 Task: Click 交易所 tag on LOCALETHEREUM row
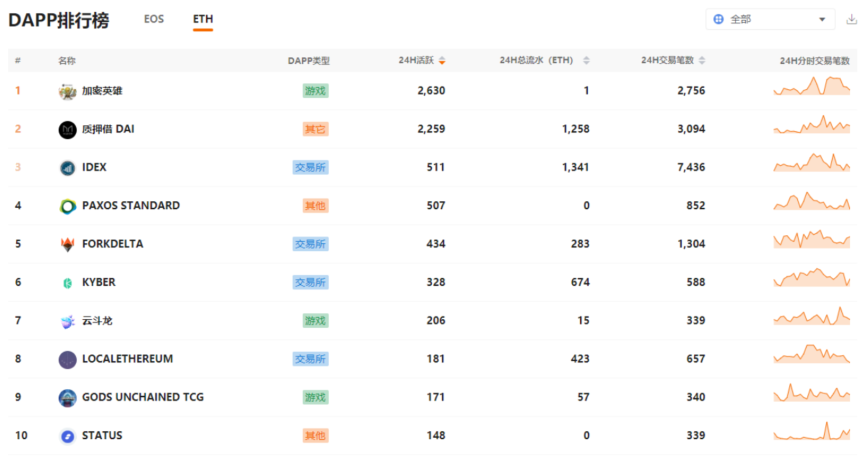(x=310, y=359)
